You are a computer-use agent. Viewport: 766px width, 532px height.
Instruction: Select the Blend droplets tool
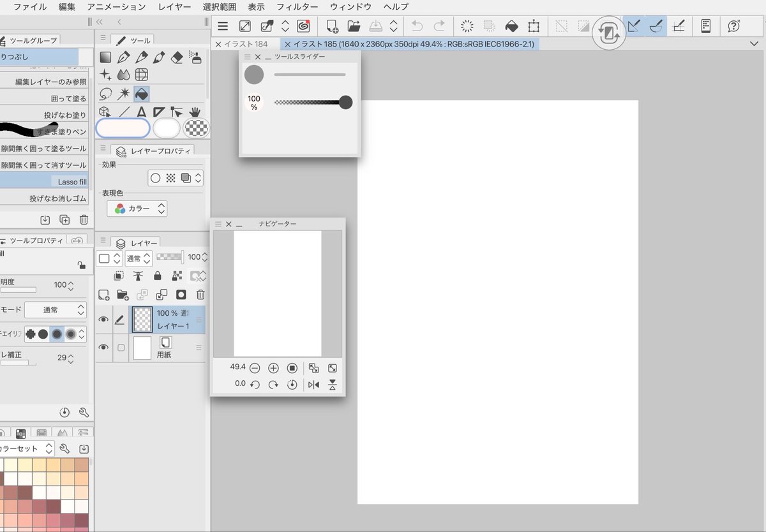[123, 75]
